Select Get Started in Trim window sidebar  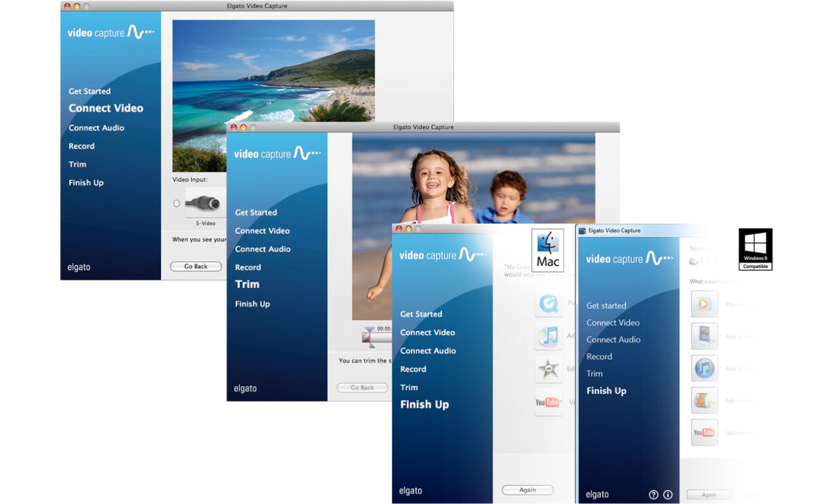[256, 213]
